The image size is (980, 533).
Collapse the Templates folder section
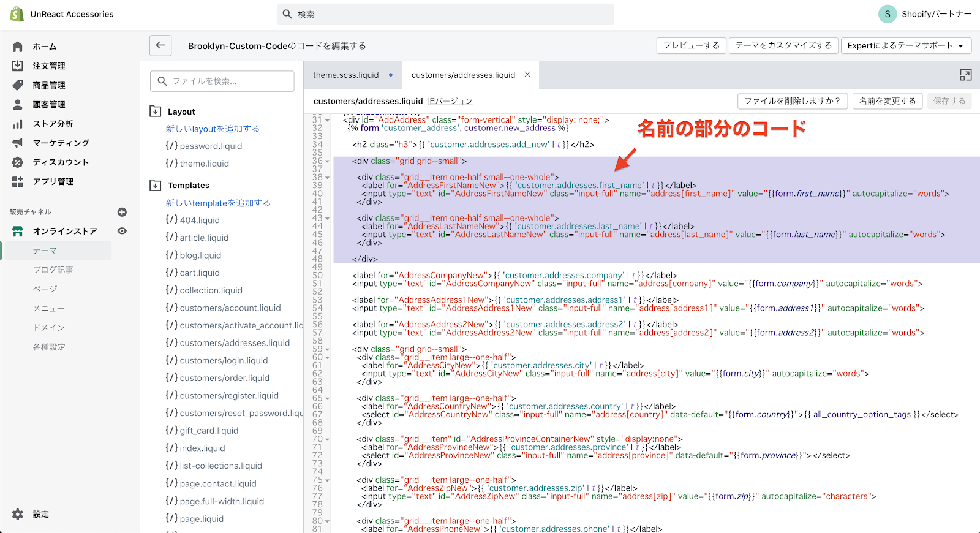[x=156, y=185]
